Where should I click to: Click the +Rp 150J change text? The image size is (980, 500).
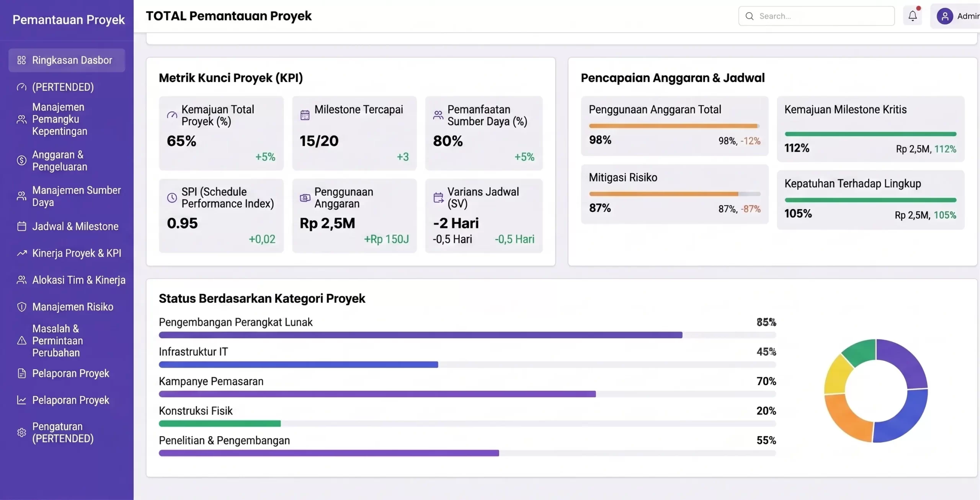(386, 239)
